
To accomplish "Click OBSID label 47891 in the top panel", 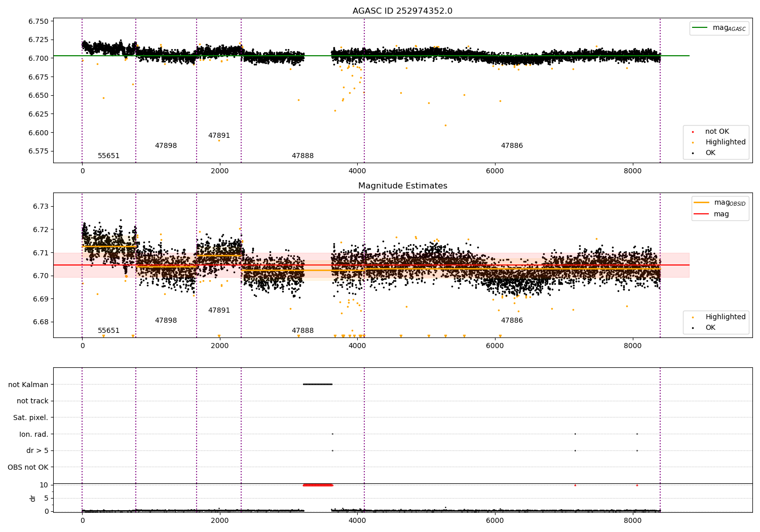I will 219,136.
